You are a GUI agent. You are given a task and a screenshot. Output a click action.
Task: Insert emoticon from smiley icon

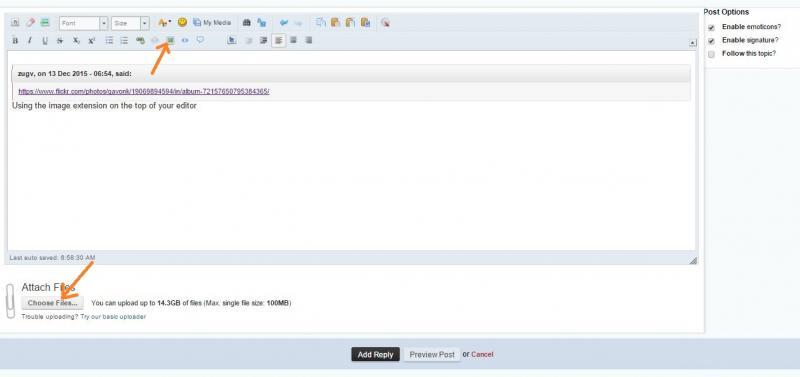[x=182, y=22]
